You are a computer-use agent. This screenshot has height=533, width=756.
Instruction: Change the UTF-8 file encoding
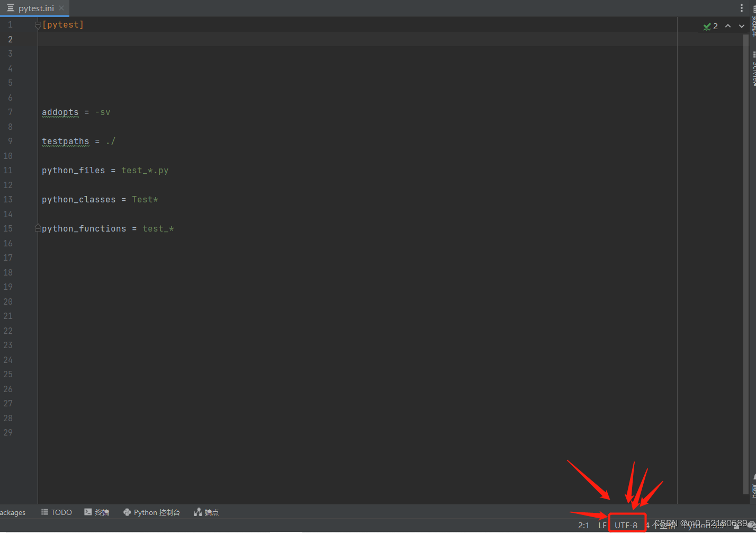[x=626, y=526]
